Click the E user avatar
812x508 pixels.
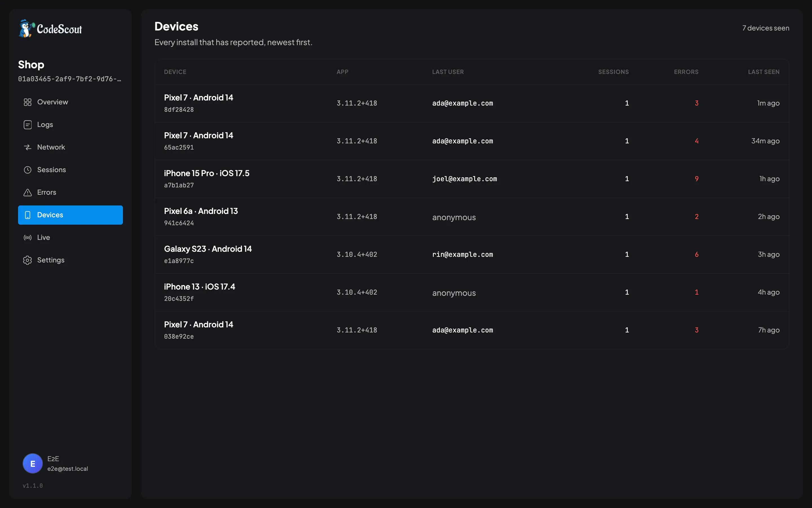pyautogui.click(x=32, y=464)
